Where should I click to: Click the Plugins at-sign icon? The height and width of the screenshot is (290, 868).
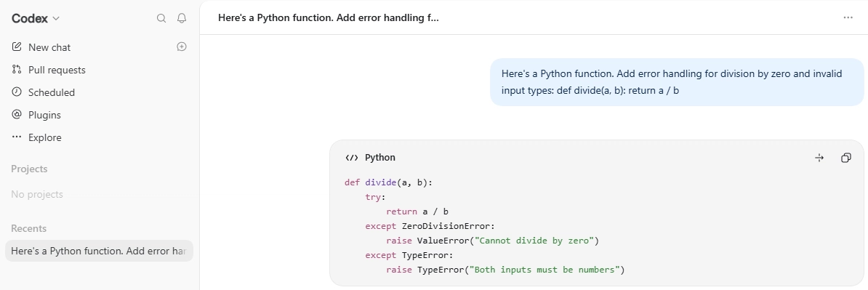[x=17, y=115]
